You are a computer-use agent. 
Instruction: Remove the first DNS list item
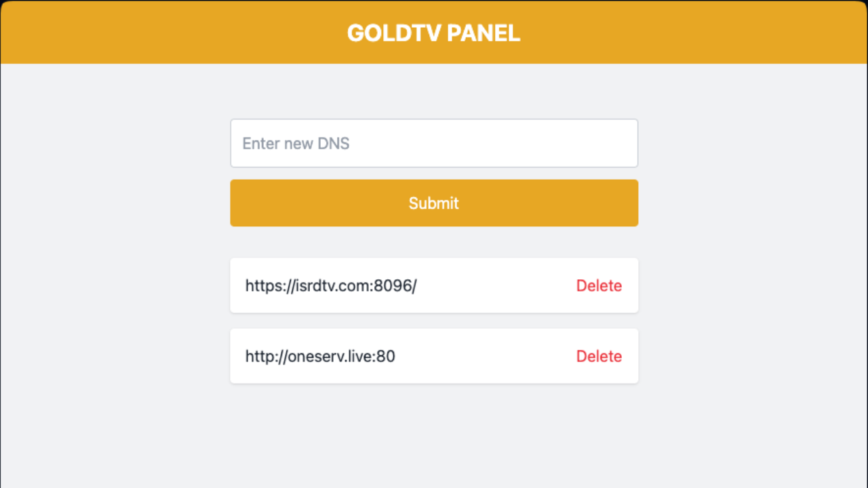pos(599,285)
